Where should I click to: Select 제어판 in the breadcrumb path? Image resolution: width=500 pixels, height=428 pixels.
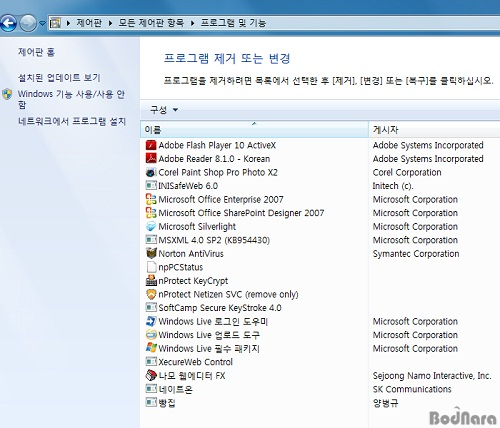(x=89, y=23)
